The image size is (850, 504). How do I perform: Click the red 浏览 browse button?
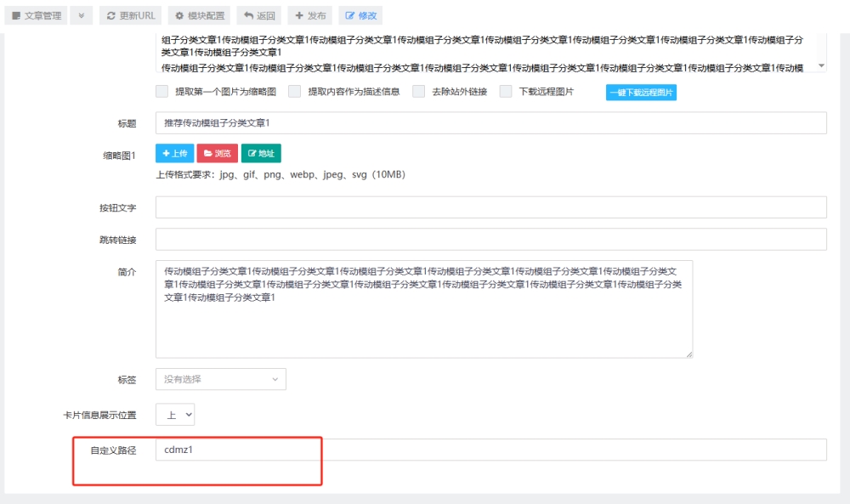[217, 153]
